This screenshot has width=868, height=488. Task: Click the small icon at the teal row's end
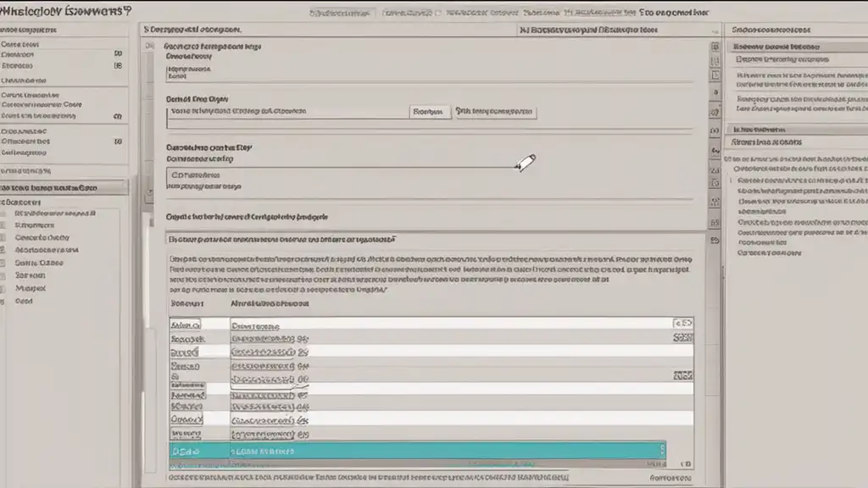662,449
